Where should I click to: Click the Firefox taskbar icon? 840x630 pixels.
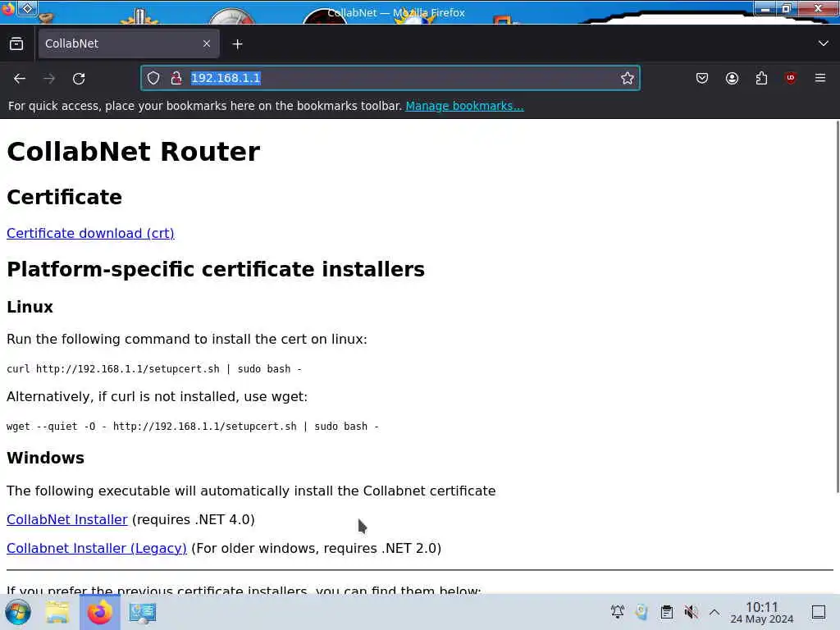[x=99, y=612]
